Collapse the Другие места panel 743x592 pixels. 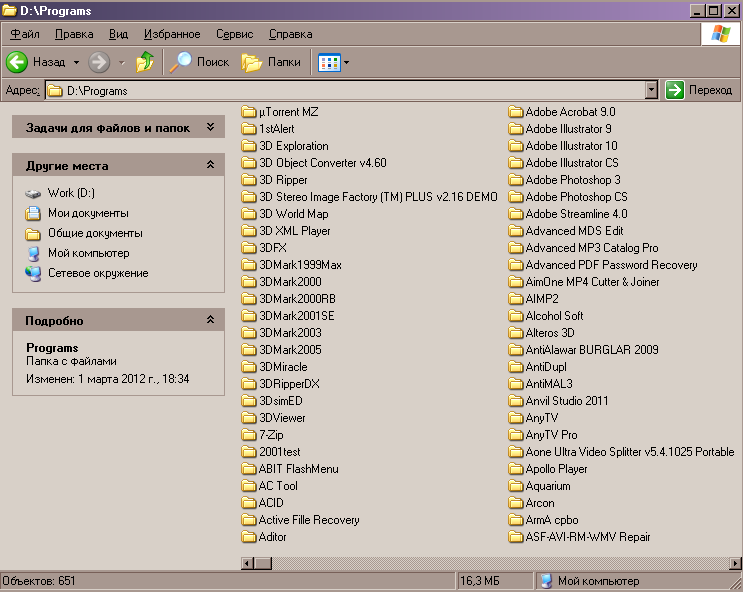point(210,165)
